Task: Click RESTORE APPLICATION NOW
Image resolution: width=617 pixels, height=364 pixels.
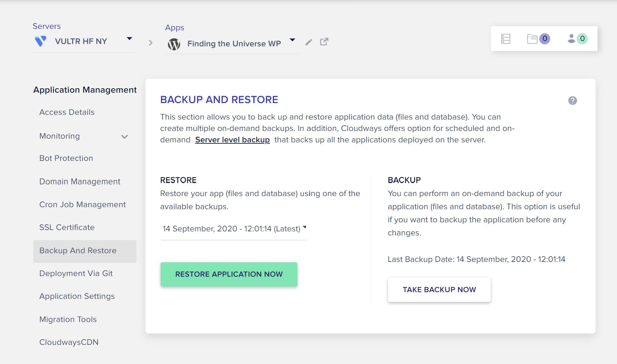Action: click(229, 274)
